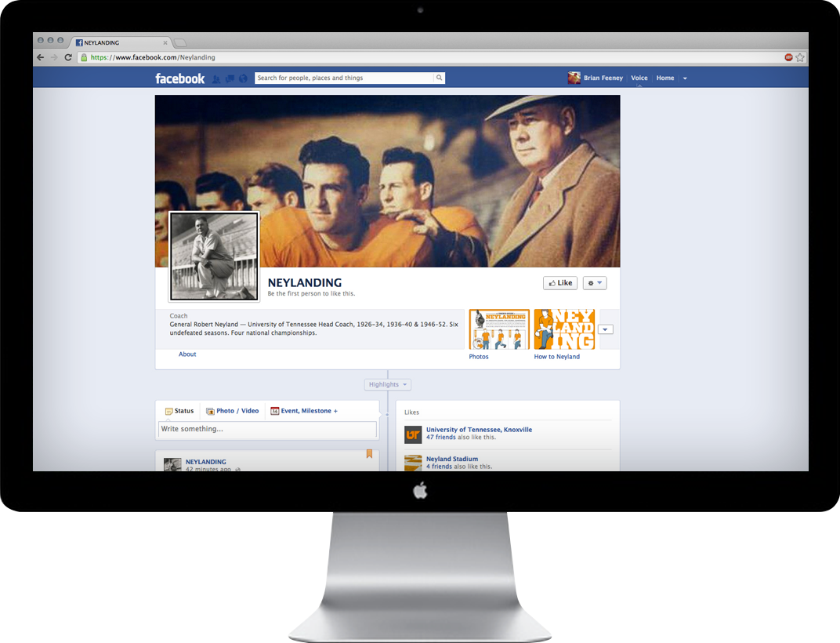The width and height of the screenshot is (840, 643).
Task: Close the NEYLANDING browser tab
Action: 165,43
